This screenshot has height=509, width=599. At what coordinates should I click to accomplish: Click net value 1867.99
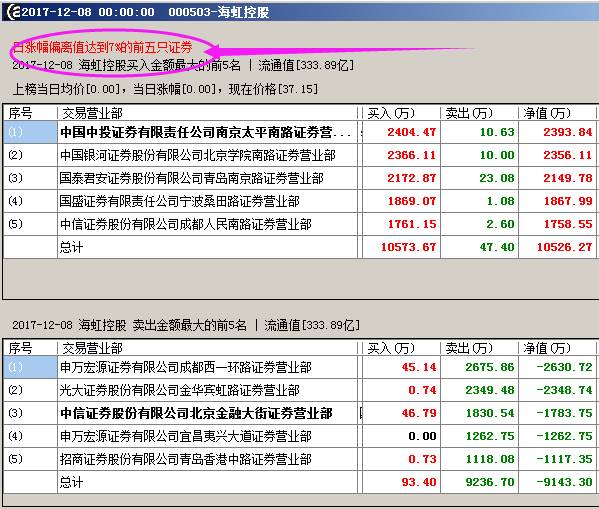coord(568,201)
